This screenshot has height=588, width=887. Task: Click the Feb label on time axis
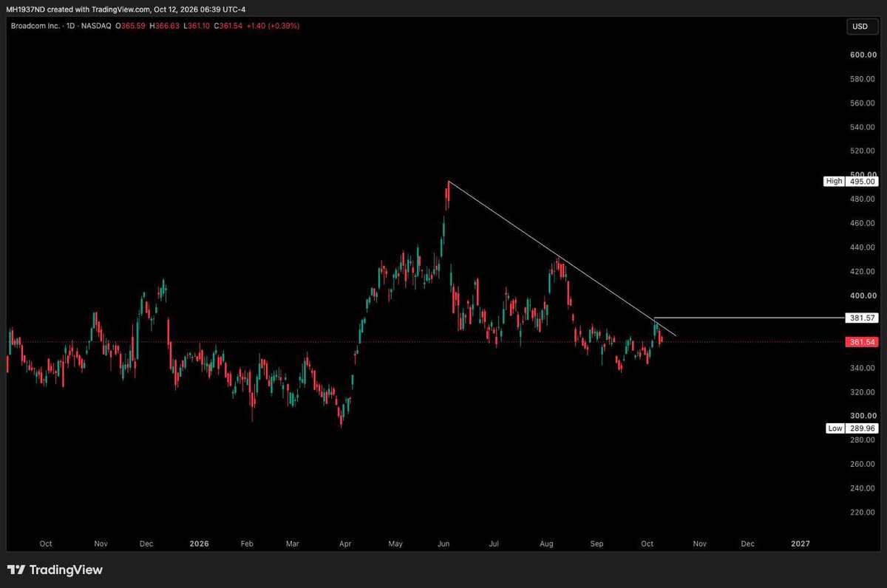point(247,544)
